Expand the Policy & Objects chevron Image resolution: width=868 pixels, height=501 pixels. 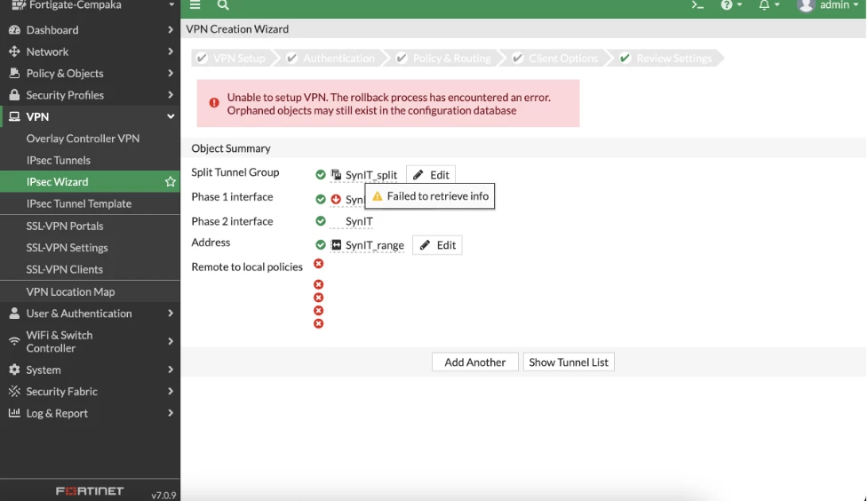[x=171, y=73]
